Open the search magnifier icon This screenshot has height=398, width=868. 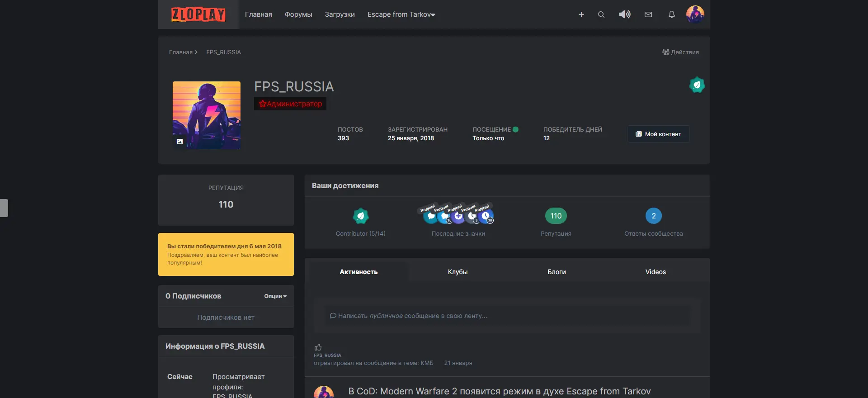601,14
